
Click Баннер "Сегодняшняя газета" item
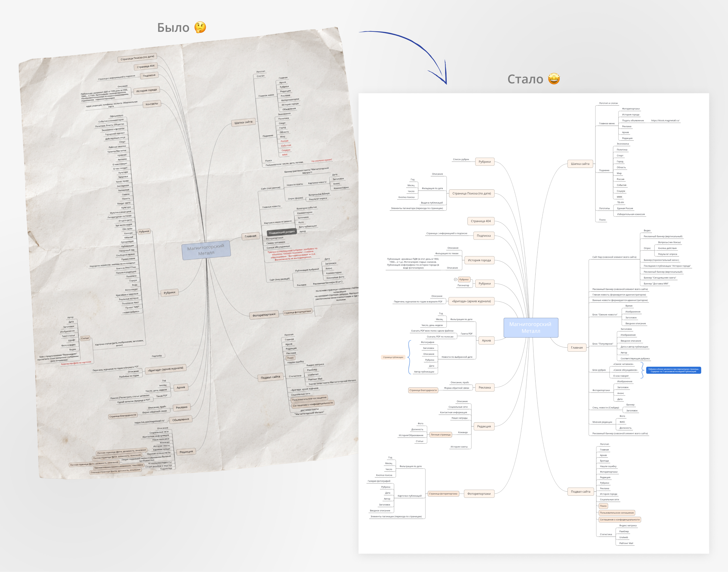pyautogui.click(x=660, y=278)
